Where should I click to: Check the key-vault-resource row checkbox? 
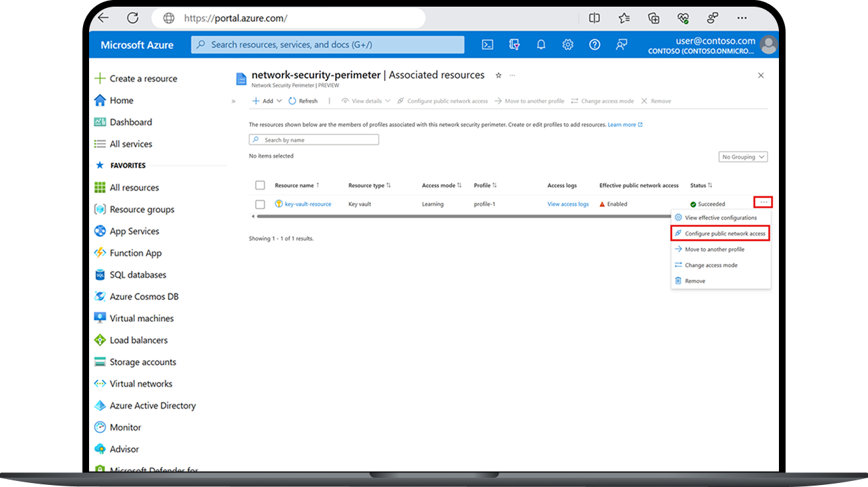(x=260, y=204)
